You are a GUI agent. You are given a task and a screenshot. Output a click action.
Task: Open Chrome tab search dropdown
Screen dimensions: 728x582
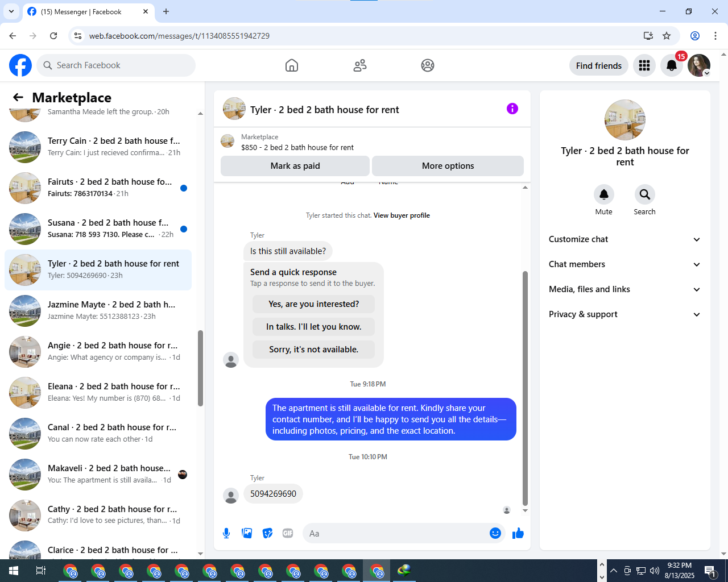tap(11, 11)
